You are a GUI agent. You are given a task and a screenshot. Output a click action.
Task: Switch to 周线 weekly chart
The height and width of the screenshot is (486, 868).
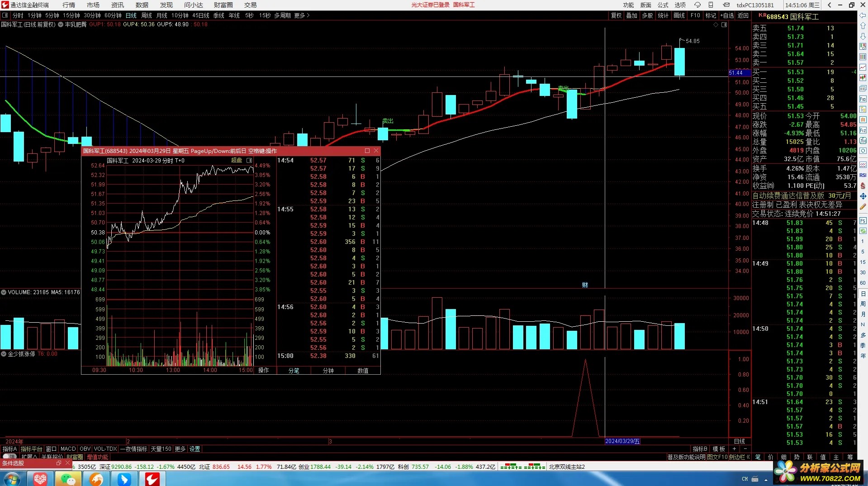click(147, 15)
